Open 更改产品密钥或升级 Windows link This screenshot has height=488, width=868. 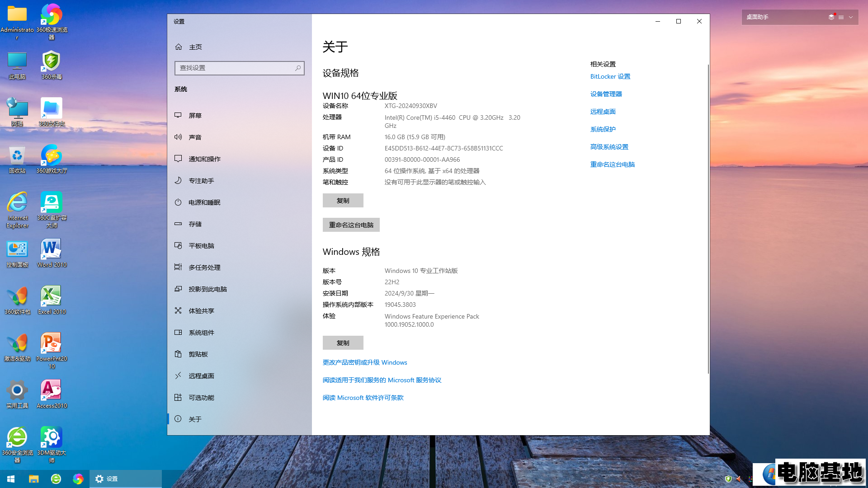coord(365,362)
